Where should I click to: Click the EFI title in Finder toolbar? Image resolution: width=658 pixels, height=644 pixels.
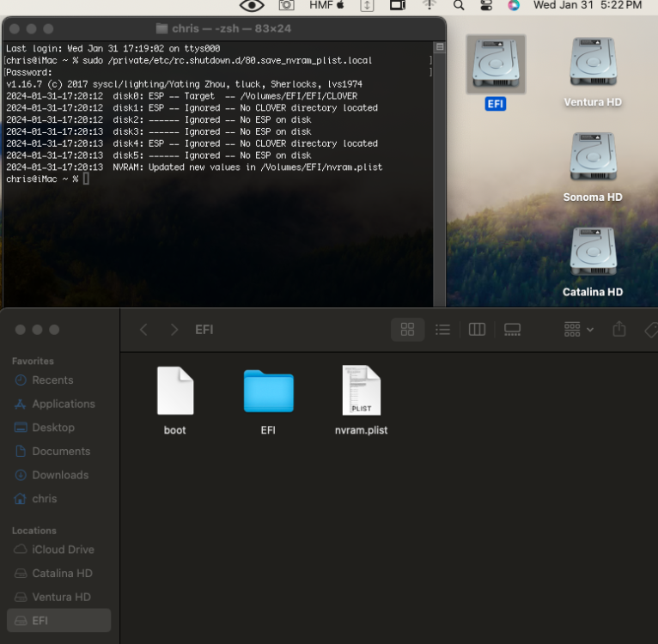pyautogui.click(x=204, y=330)
